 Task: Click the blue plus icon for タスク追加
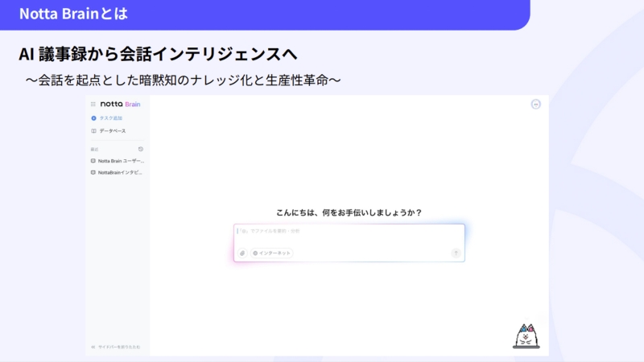pos(93,118)
